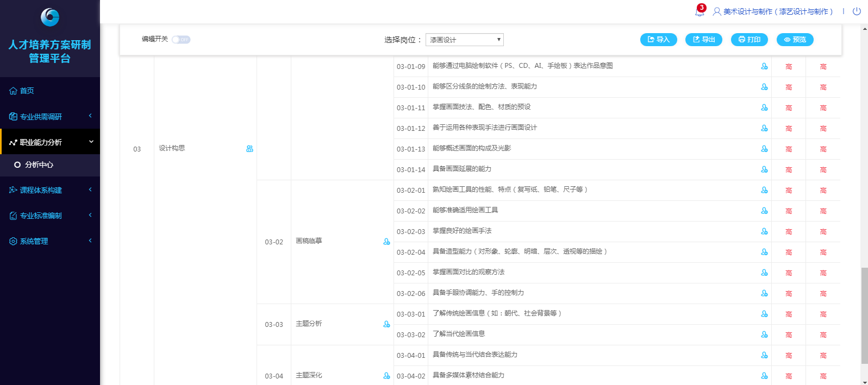This screenshot has height=385, width=868.
Task: Open the 选择岗位 dropdown
Action: pos(464,40)
